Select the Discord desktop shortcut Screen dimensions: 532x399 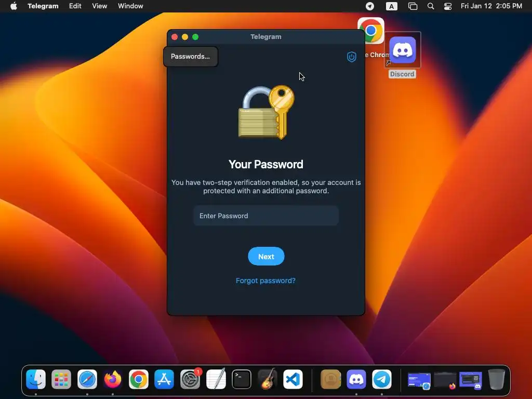[403, 56]
